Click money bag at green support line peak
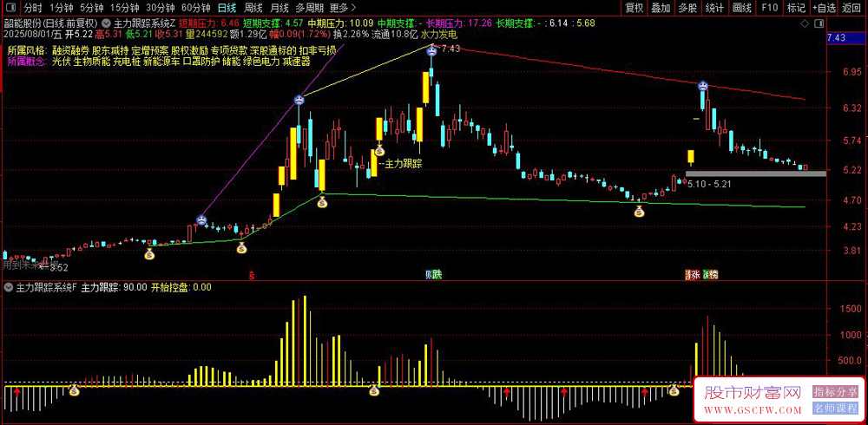Image resolution: width=868 pixels, height=425 pixels. [x=322, y=202]
